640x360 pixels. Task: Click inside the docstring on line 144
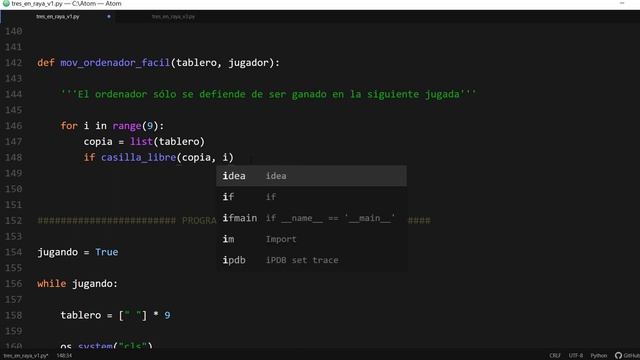[269, 94]
